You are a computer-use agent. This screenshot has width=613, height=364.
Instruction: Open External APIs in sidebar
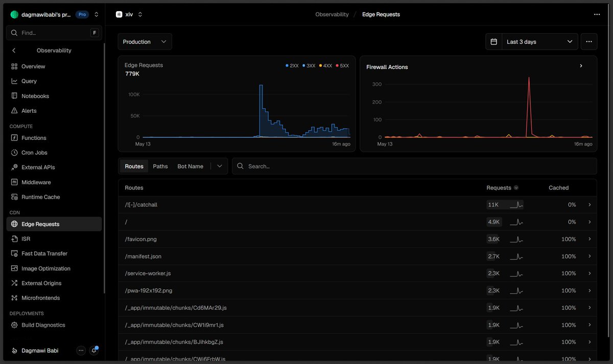pos(54,167)
